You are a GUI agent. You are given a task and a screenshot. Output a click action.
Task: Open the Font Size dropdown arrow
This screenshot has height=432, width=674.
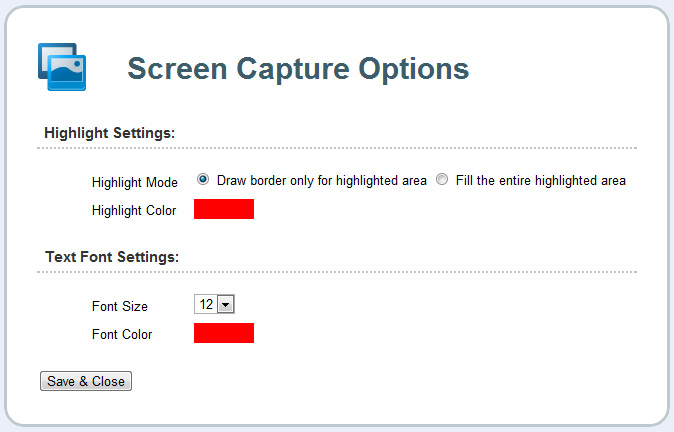tap(225, 304)
